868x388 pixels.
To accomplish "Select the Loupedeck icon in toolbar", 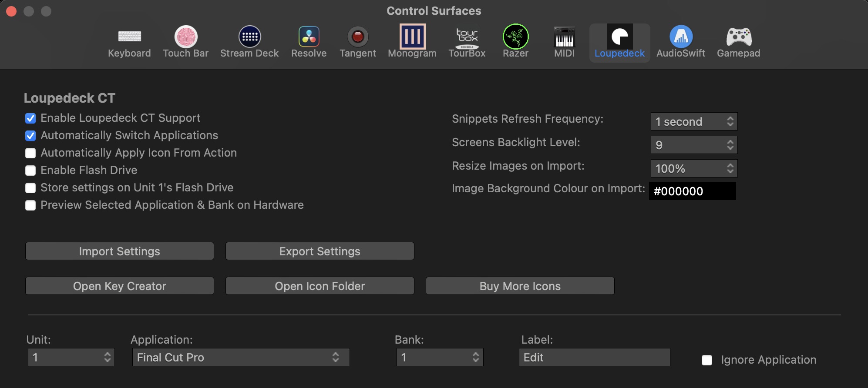I will point(620,37).
